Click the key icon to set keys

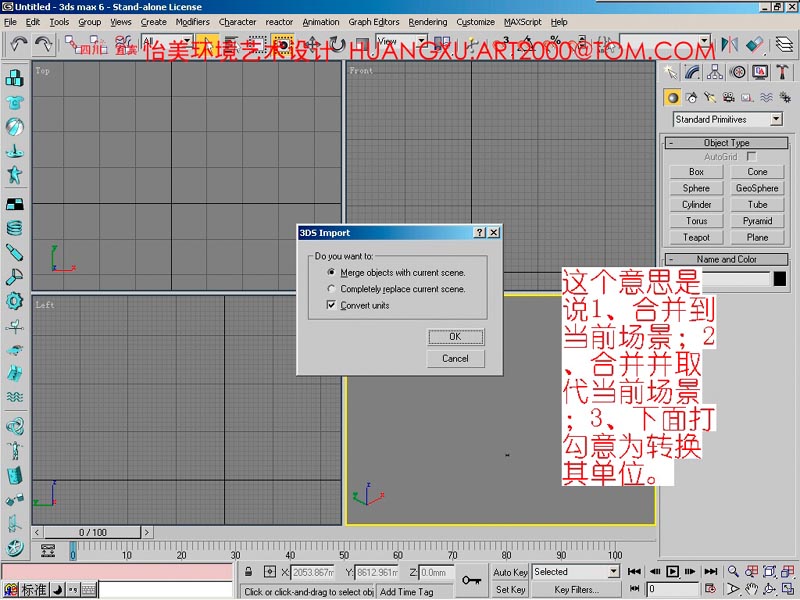(471, 580)
